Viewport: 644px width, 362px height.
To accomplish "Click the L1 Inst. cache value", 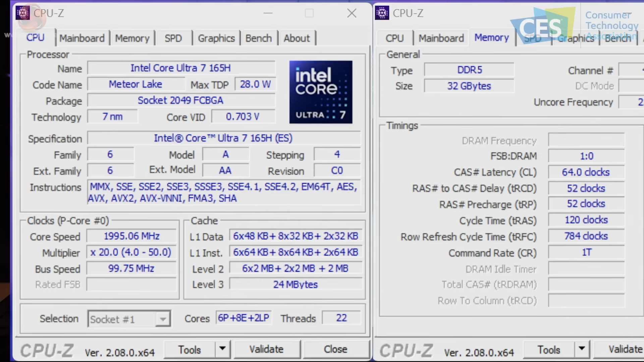I will click(x=296, y=252).
